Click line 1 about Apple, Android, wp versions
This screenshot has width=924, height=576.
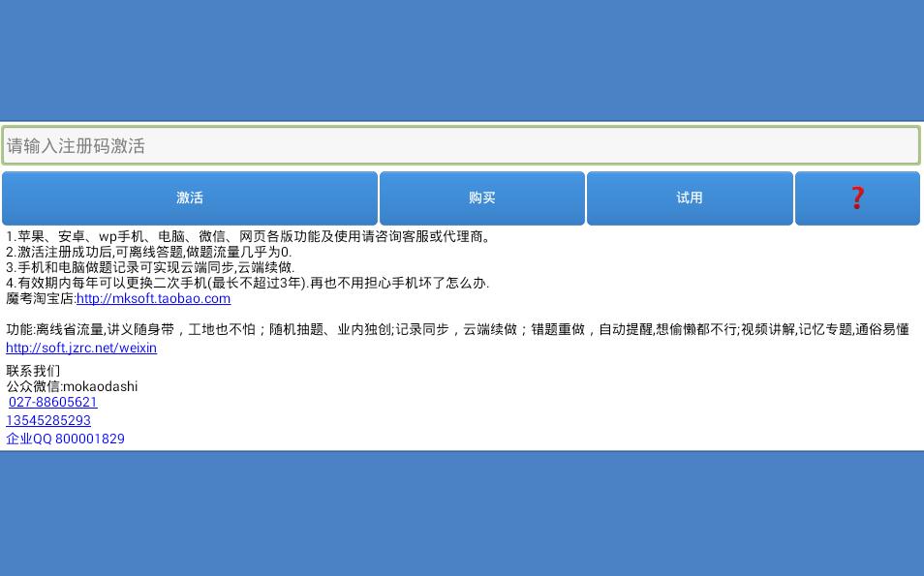tap(249, 237)
